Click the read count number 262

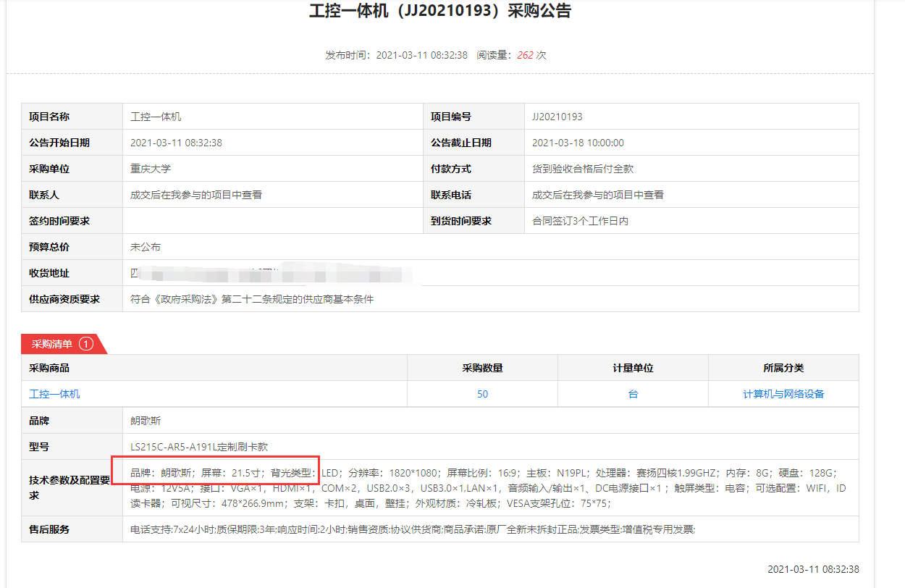[525, 55]
